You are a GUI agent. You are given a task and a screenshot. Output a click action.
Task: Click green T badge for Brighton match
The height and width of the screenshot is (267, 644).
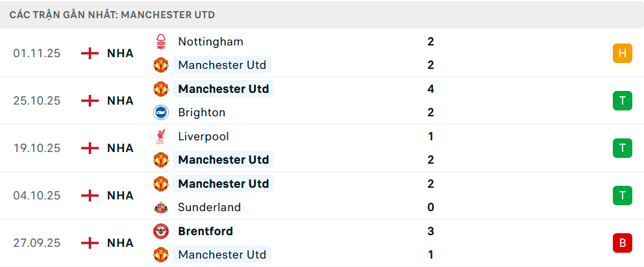(622, 101)
